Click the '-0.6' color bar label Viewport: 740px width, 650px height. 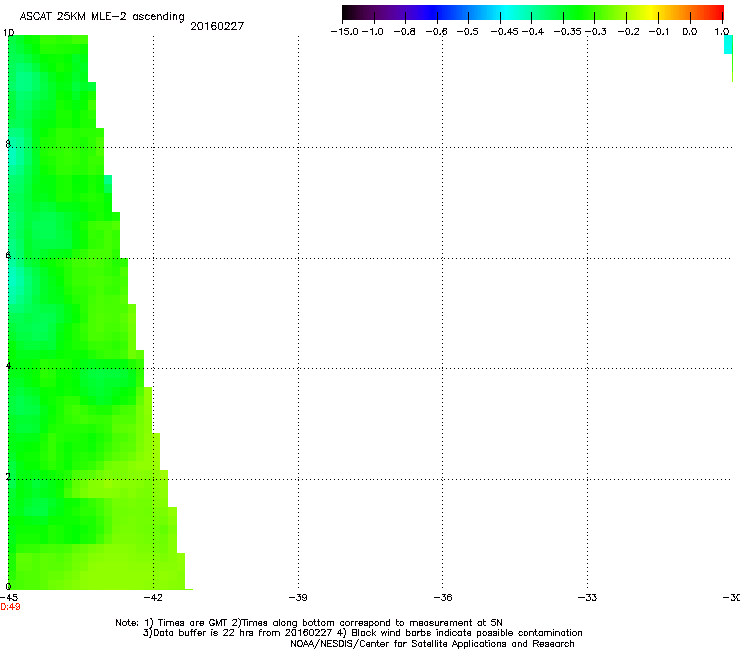pyautogui.click(x=437, y=32)
